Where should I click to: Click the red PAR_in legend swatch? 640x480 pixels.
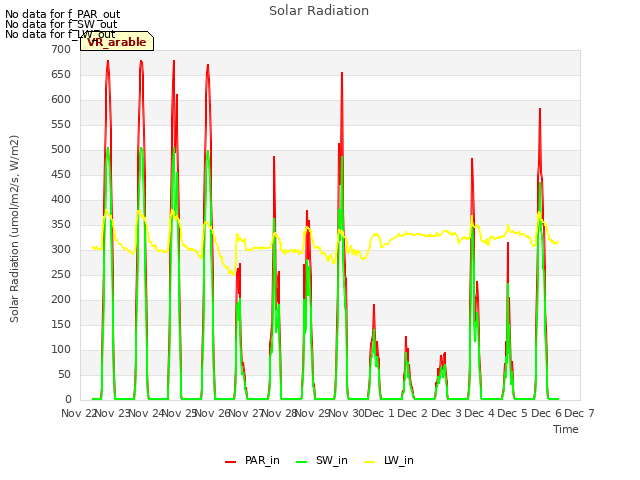pos(231,462)
